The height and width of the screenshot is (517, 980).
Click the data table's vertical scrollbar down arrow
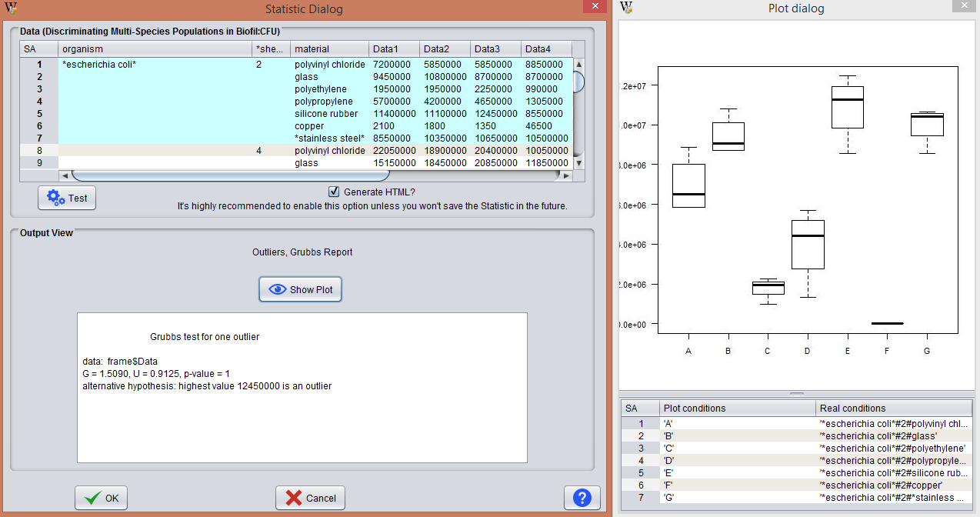pyautogui.click(x=578, y=162)
